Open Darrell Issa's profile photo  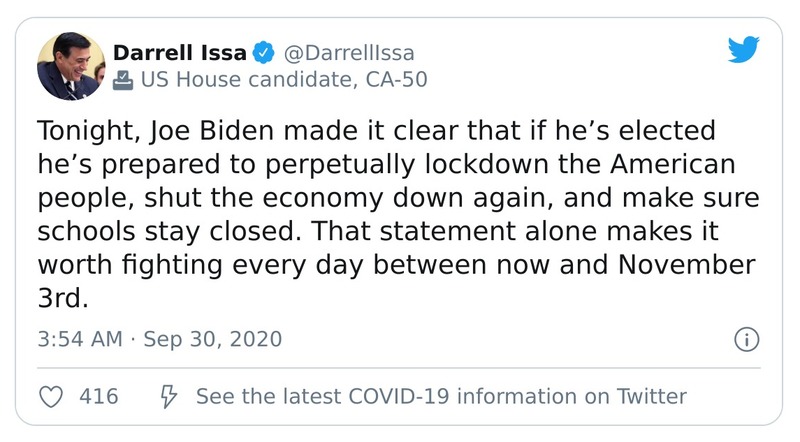click(x=70, y=66)
